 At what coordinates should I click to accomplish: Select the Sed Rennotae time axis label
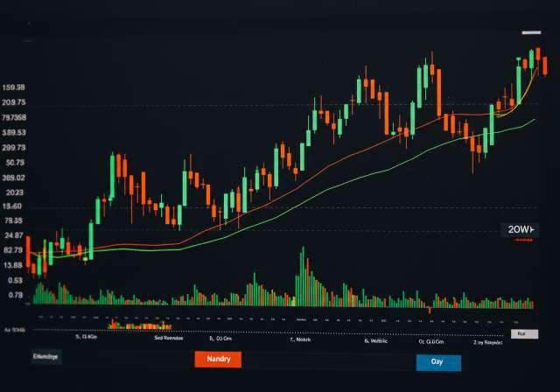click(169, 337)
